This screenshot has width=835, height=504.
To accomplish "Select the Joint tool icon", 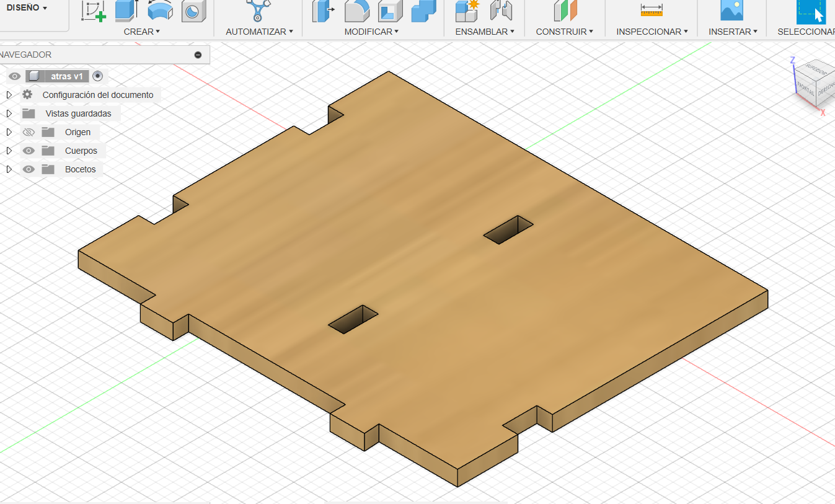I will click(501, 11).
